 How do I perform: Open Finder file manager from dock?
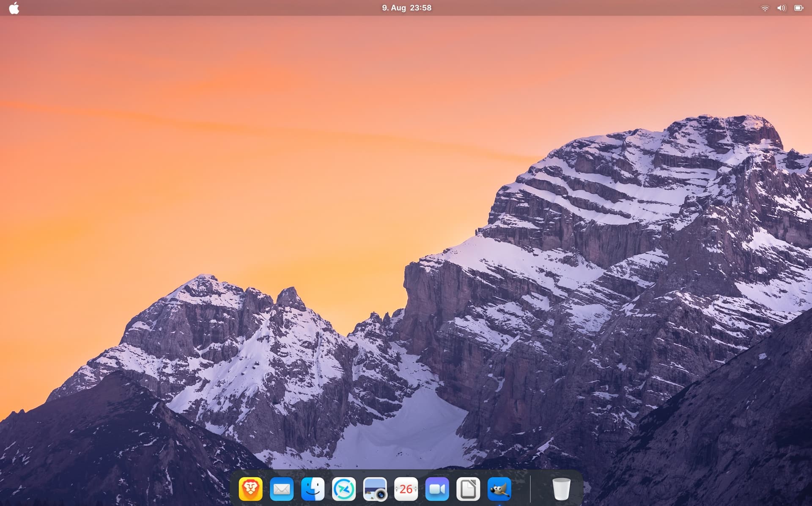point(313,489)
